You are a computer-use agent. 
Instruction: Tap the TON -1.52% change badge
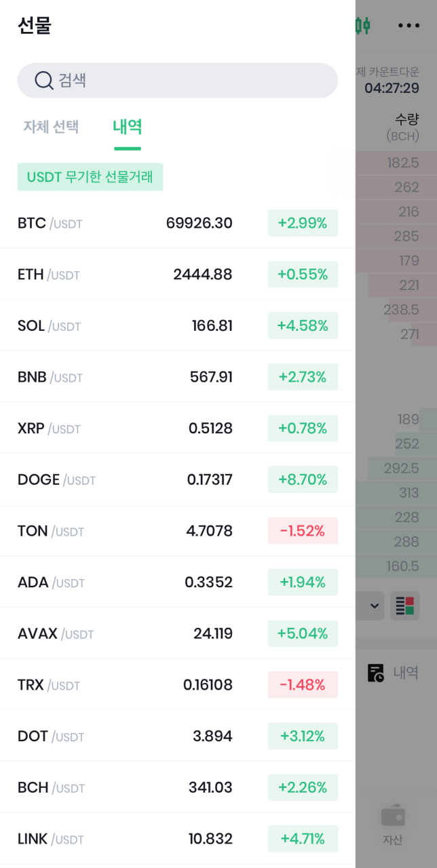pyautogui.click(x=303, y=531)
